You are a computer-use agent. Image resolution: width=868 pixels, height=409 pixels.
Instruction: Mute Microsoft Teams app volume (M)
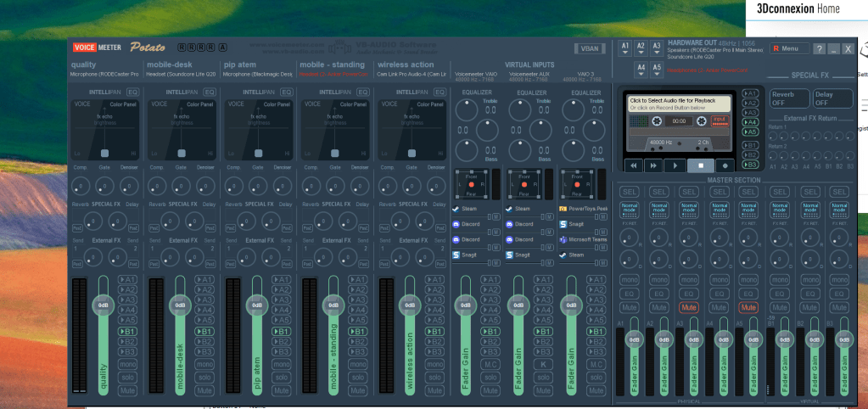[604, 248]
